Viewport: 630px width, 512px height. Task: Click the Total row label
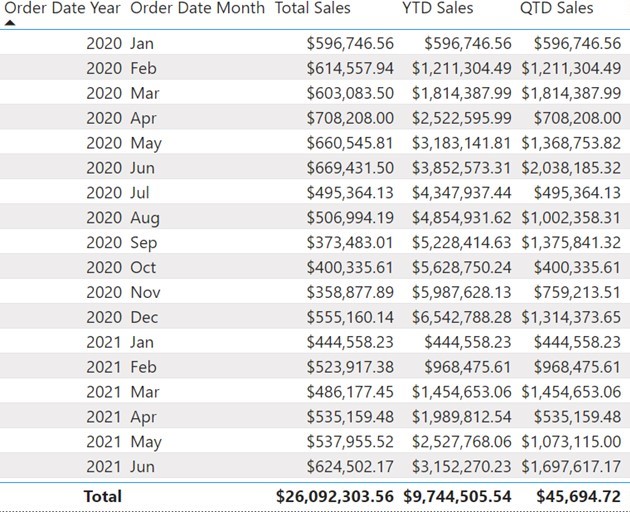103,496
